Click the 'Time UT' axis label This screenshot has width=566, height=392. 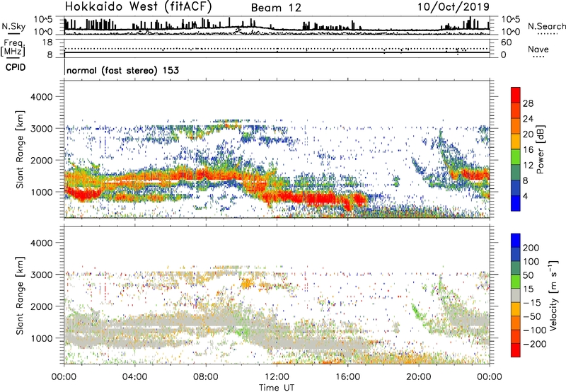point(277,388)
